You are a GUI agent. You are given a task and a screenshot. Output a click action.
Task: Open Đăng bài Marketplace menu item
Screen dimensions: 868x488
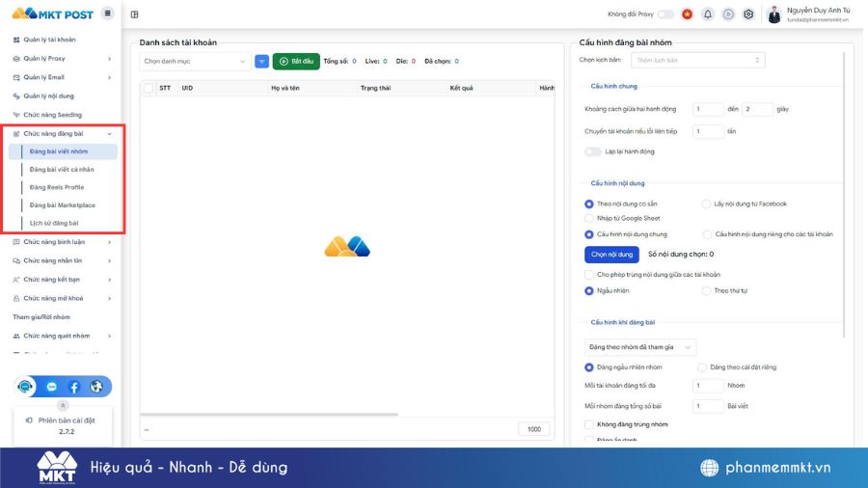(63, 205)
